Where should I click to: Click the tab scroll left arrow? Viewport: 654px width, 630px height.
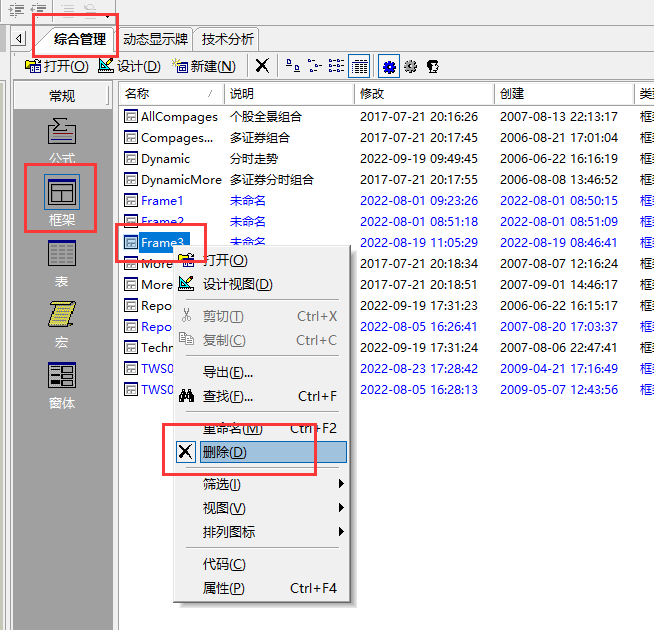pyautogui.click(x=19, y=39)
